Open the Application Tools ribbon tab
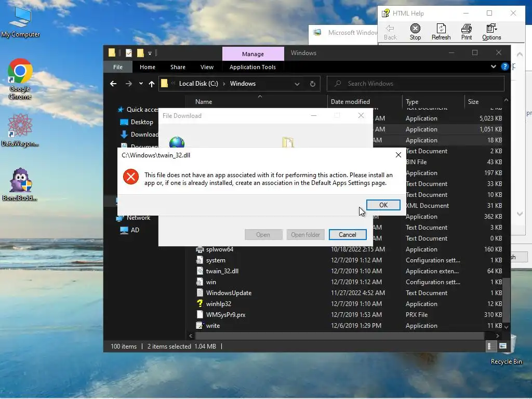 252,67
